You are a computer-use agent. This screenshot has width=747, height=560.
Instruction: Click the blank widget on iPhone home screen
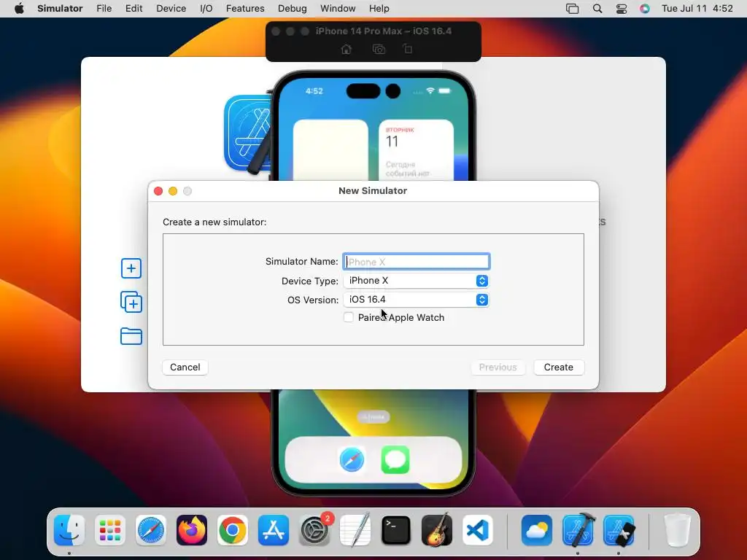click(330, 150)
